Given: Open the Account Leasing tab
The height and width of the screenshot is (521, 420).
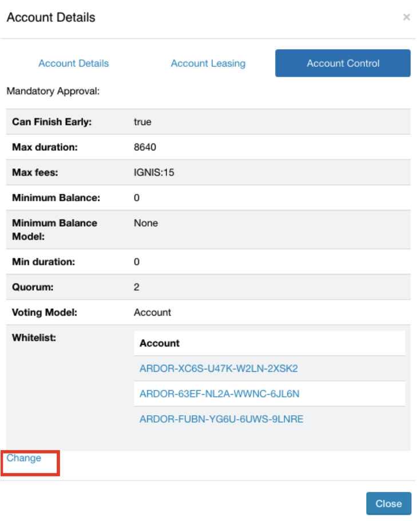Looking at the screenshot, I should pos(208,63).
